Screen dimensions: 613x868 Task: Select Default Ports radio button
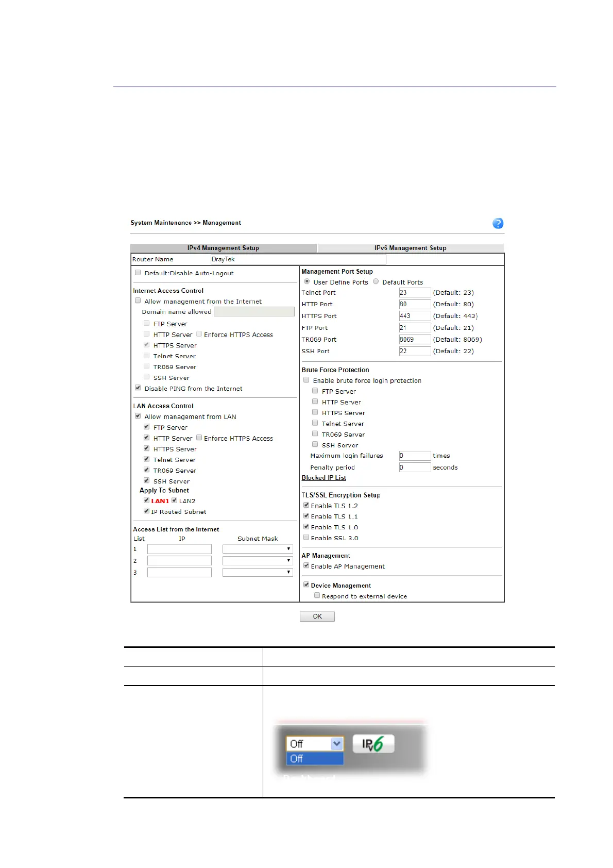click(x=376, y=281)
